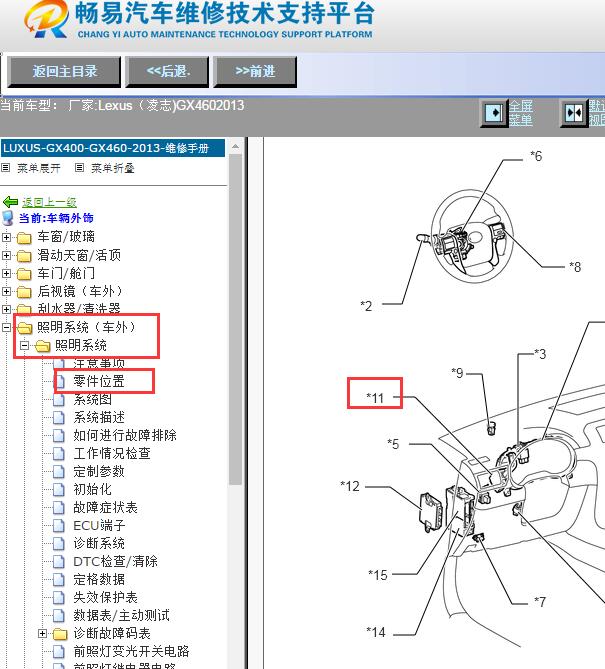
Task: Open the 初始化 page
Action: (93, 489)
